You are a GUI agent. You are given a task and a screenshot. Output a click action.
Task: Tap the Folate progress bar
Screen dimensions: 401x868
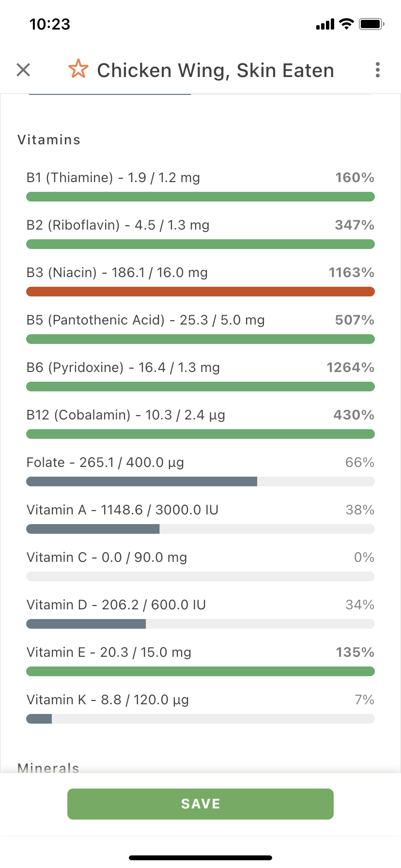(x=200, y=481)
